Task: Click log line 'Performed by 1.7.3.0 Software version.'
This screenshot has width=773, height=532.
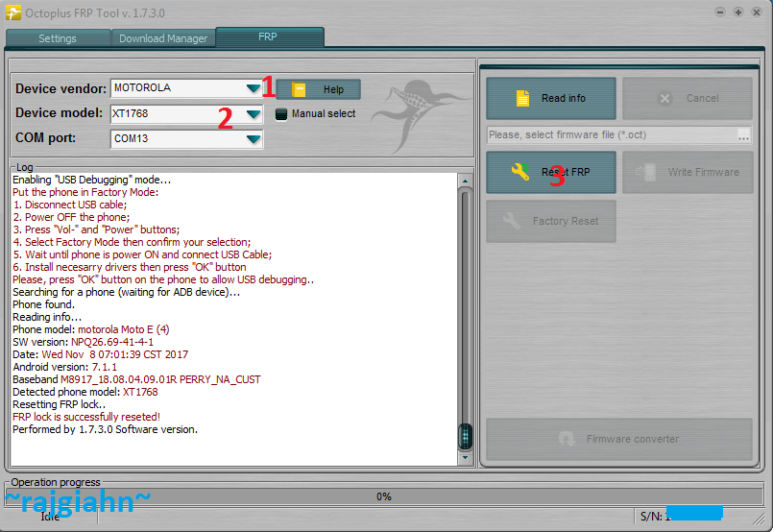Action: (x=105, y=429)
